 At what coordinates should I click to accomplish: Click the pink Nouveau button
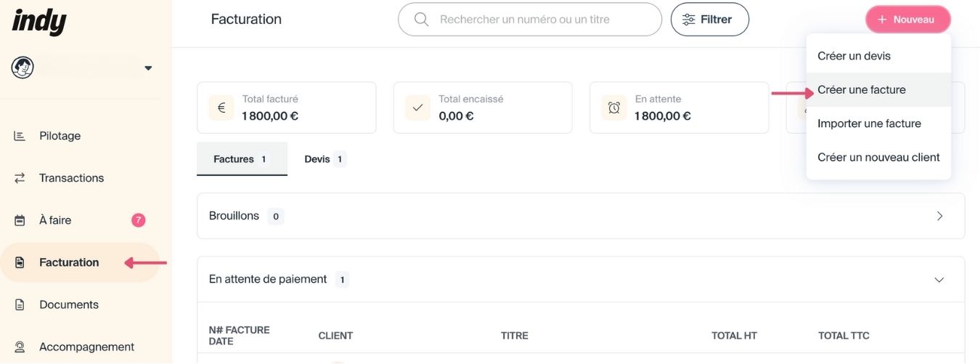pos(907,20)
